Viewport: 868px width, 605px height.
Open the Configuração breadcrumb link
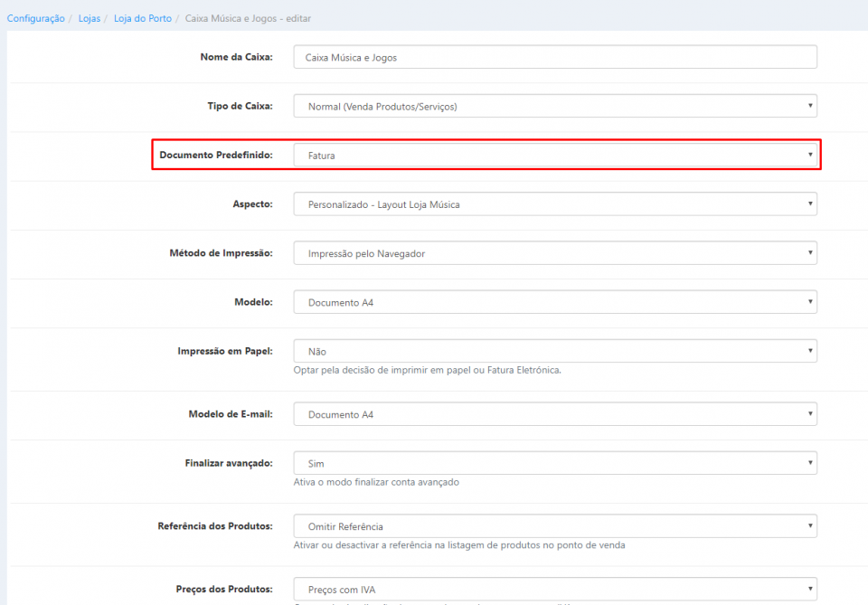click(35, 18)
